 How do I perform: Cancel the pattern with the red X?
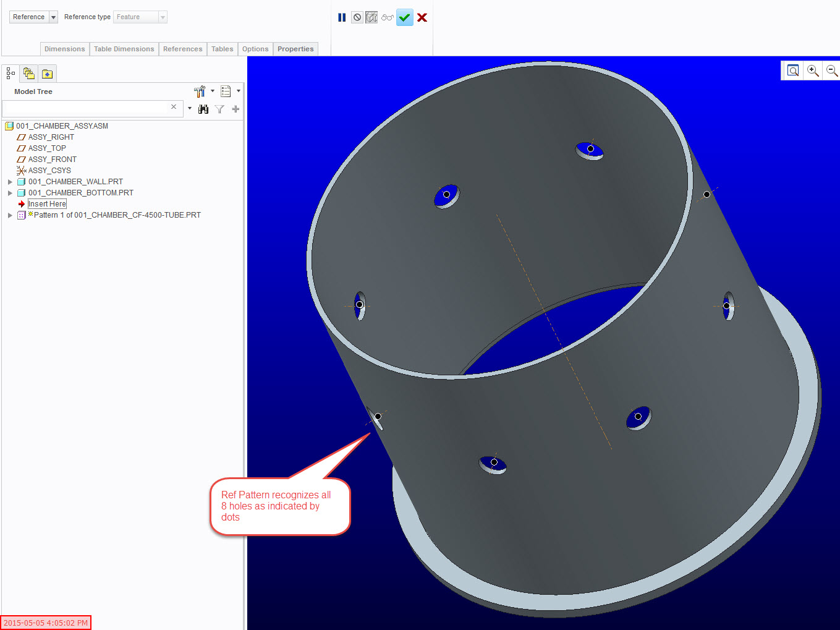pyautogui.click(x=422, y=17)
